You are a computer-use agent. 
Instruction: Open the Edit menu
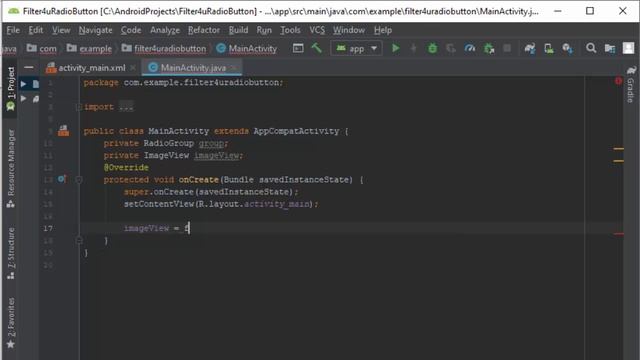click(x=36, y=30)
